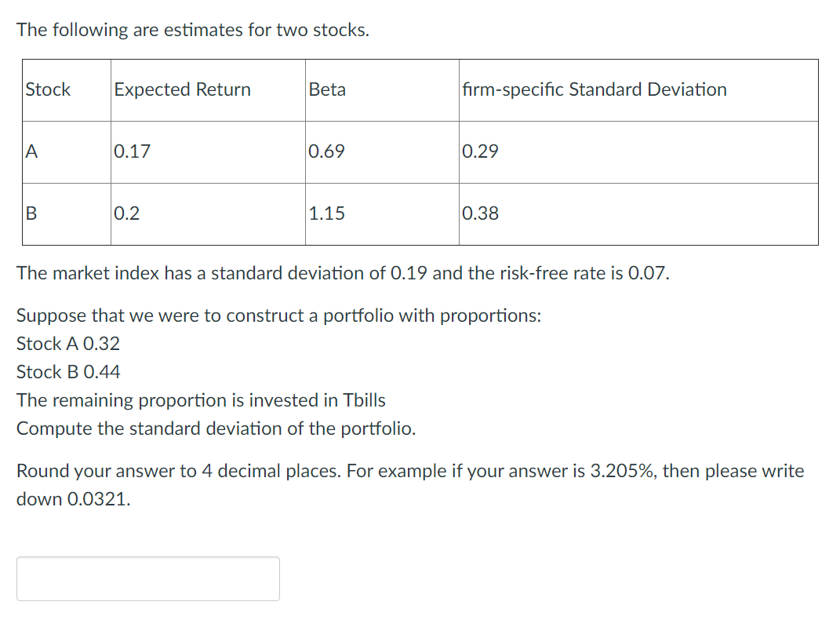
Task: Select the standard deviation 0.38 cell
Action: (x=479, y=213)
